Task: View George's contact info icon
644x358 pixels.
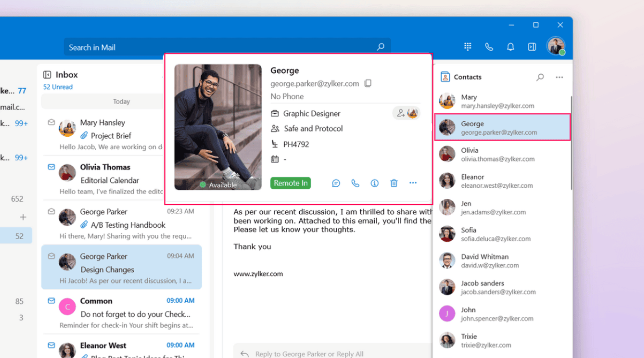Action: point(374,183)
